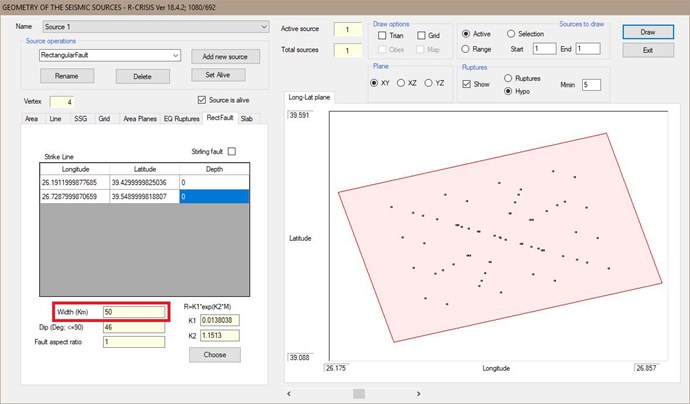Image resolution: width=690 pixels, height=404 pixels.
Task: Switch to the EQ Ruptures tab
Action: (181, 119)
